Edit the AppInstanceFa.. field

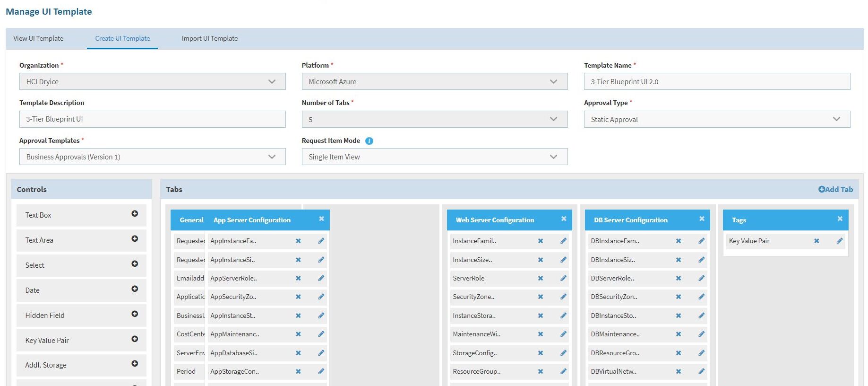point(321,241)
